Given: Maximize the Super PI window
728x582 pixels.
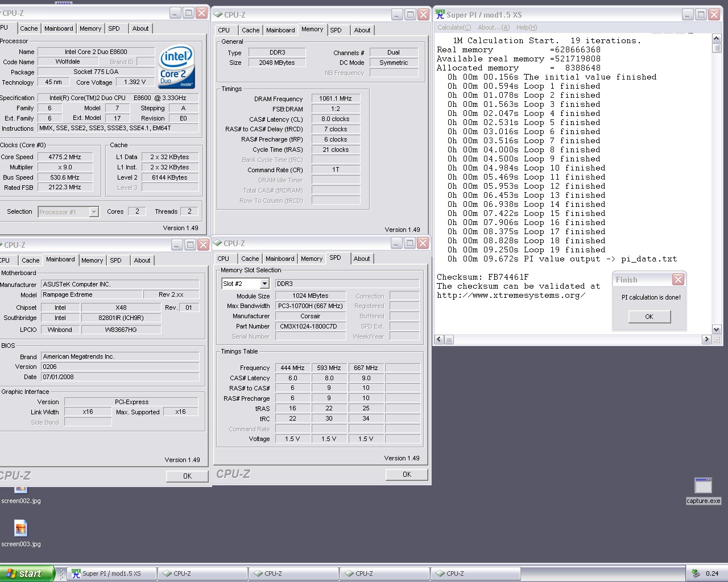Looking at the screenshot, I should 701,15.
